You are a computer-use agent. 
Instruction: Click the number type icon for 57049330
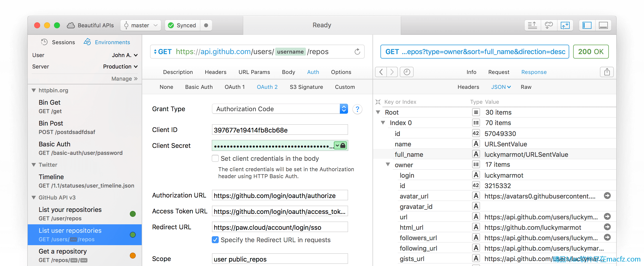pos(476,133)
